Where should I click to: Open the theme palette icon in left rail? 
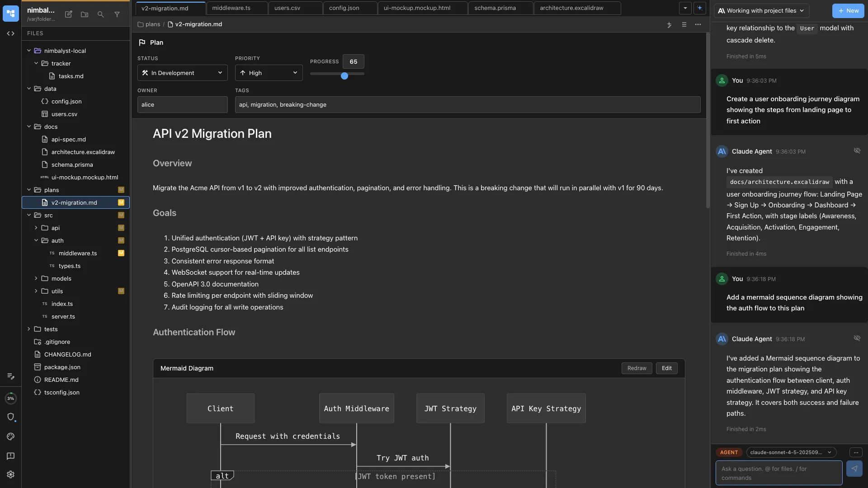tap(10, 436)
